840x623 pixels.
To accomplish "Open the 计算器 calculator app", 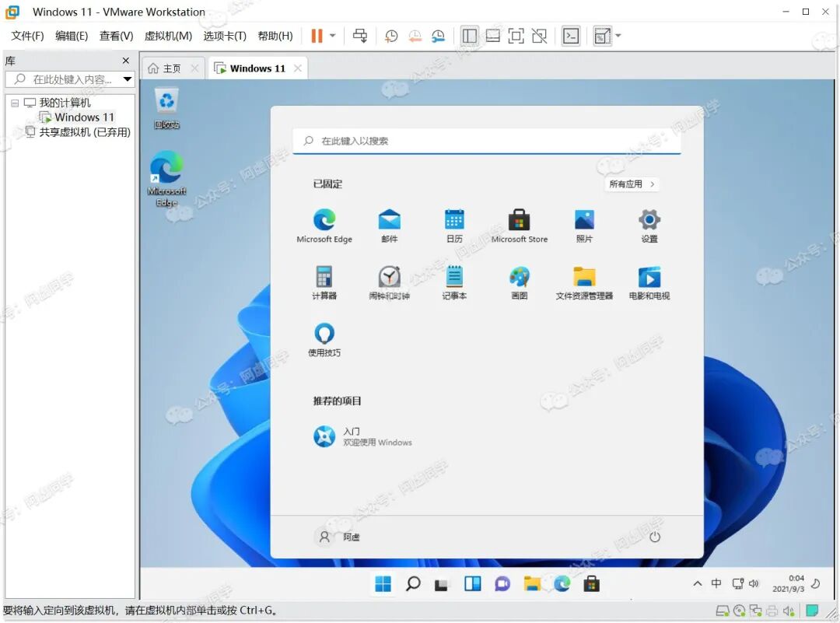I will (324, 282).
